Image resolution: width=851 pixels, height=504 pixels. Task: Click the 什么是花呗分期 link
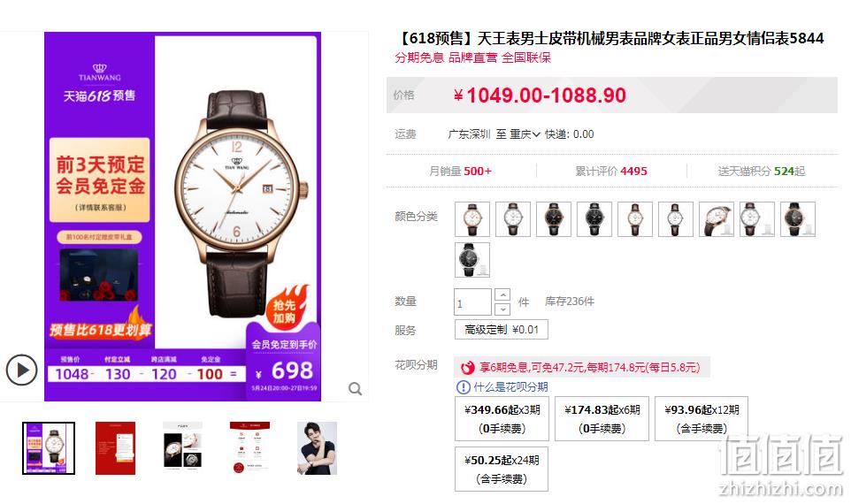click(x=510, y=386)
